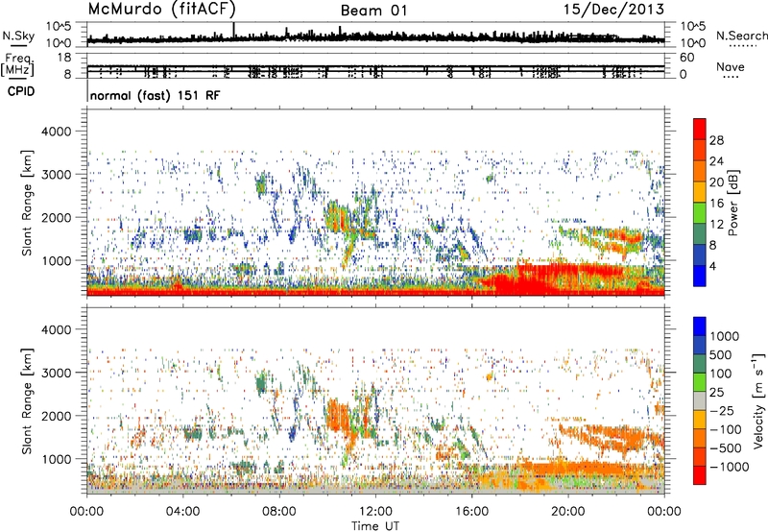
Task: Click the velocity panel 'Slant Range [km]' label
Action: click(x=27, y=401)
